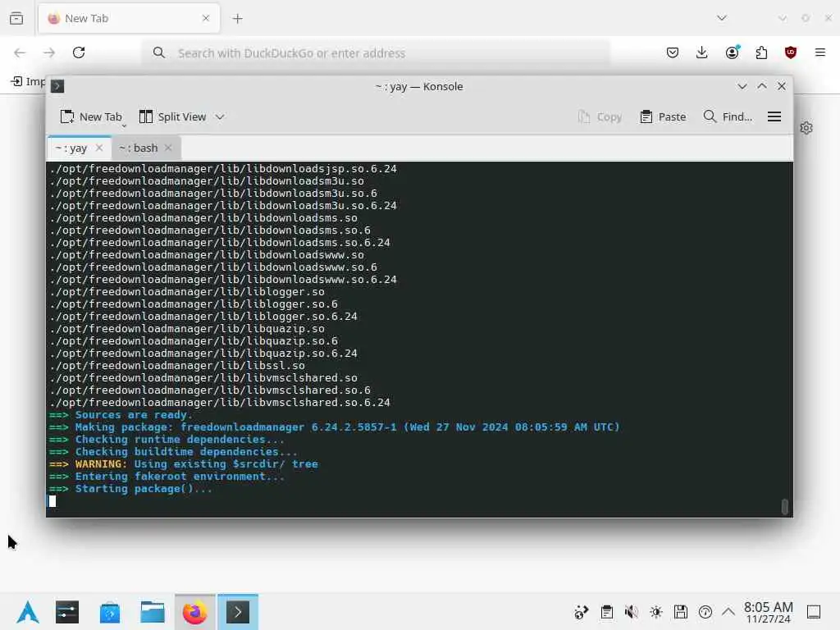Click Split View in Konsole toolbar

[172, 116]
